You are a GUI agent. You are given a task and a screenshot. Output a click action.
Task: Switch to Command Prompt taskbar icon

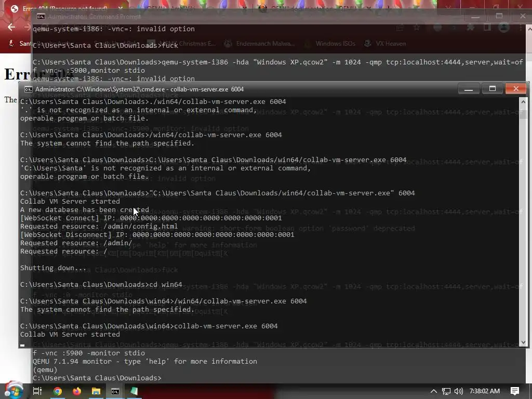point(115,391)
